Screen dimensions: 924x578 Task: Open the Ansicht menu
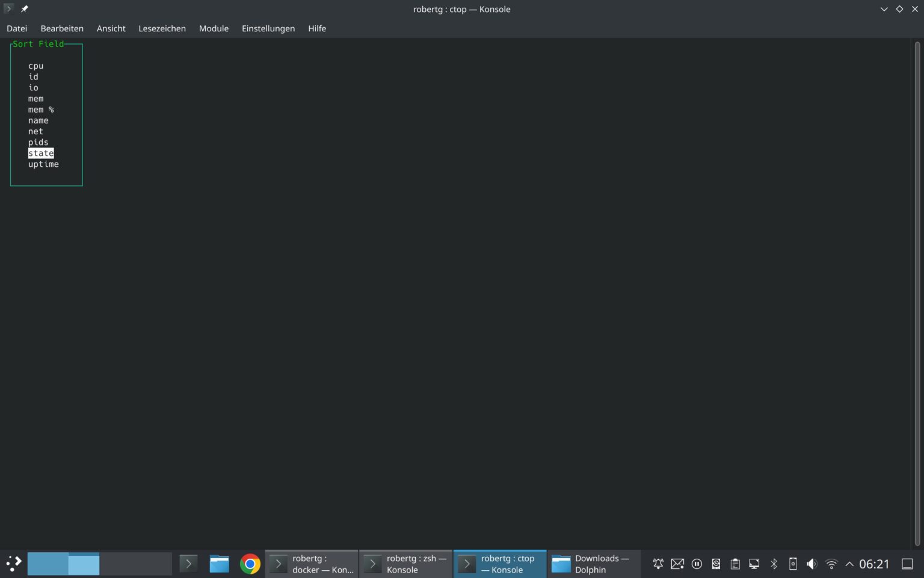pyautogui.click(x=111, y=28)
